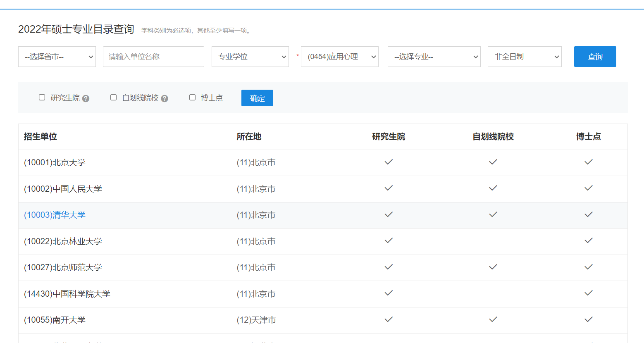Click the 确定 confirm button
Screen dimensions: 644x343
(257, 98)
